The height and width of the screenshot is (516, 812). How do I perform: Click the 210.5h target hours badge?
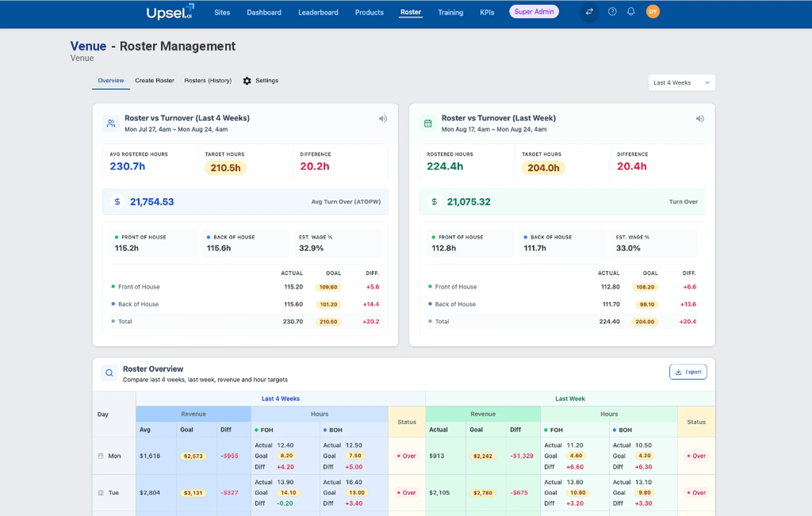[x=225, y=168]
